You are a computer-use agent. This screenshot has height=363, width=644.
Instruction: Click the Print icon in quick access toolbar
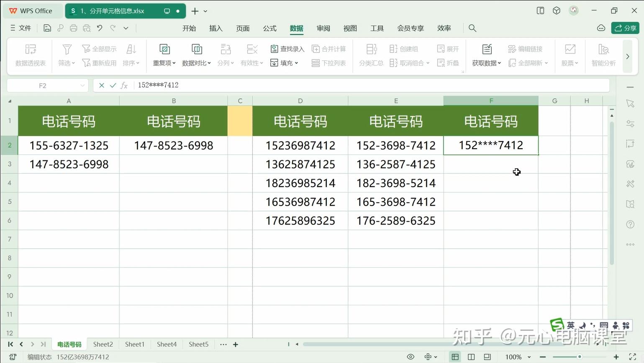74,28
